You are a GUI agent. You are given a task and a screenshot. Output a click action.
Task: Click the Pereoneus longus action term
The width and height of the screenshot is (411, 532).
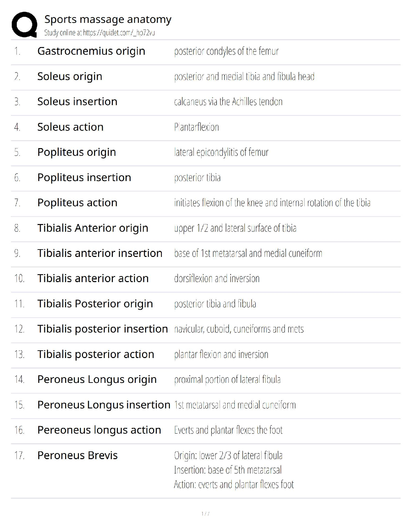[99, 430]
